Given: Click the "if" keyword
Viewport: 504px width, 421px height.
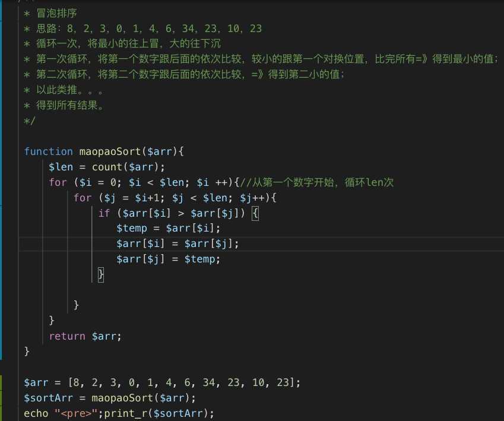Looking at the screenshot, I should click(x=104, y=213).
